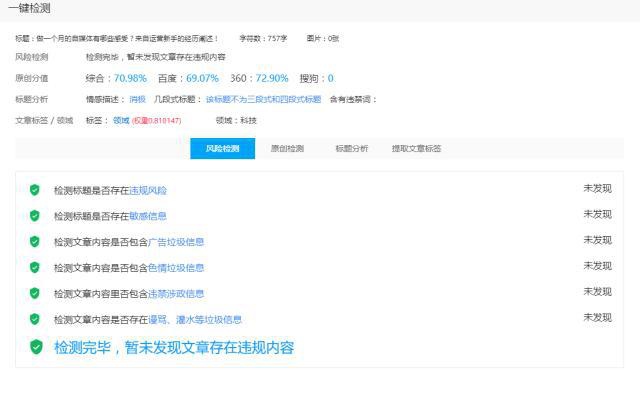Click the 搜狗 score value 0

point(331,78)
